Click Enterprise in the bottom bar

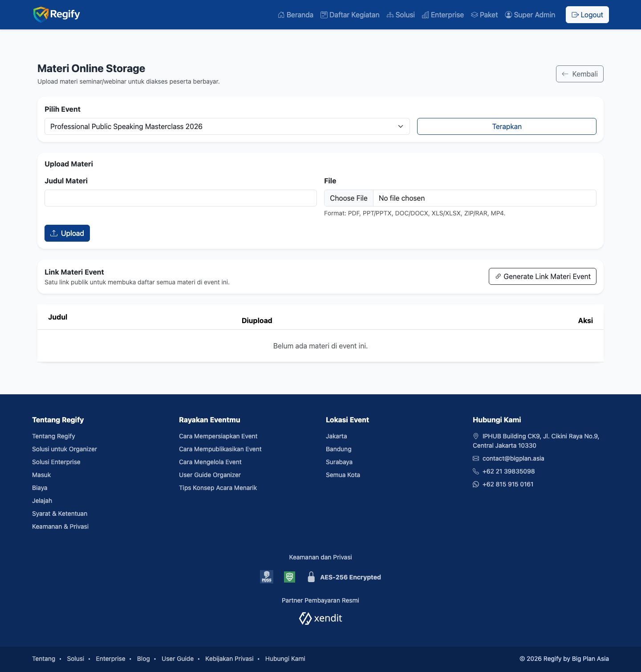110,659
